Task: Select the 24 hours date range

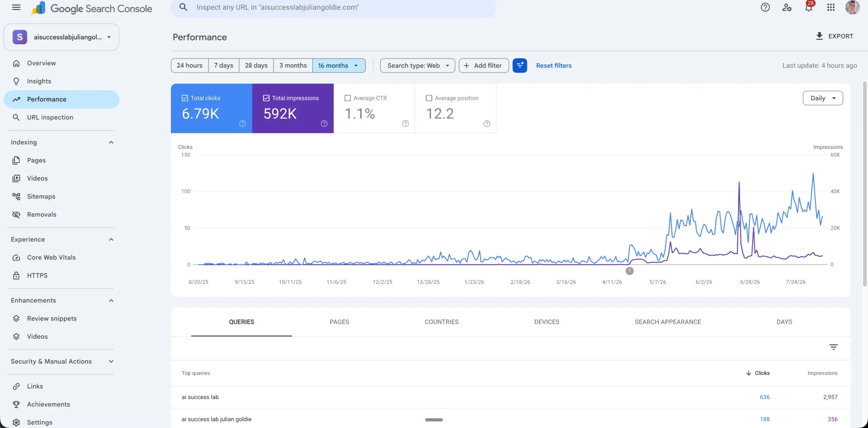Action: 190,66
